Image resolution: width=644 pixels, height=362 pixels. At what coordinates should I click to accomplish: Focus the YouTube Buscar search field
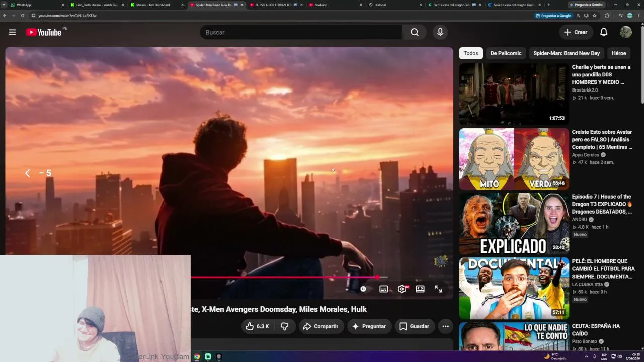click(301, 32)
